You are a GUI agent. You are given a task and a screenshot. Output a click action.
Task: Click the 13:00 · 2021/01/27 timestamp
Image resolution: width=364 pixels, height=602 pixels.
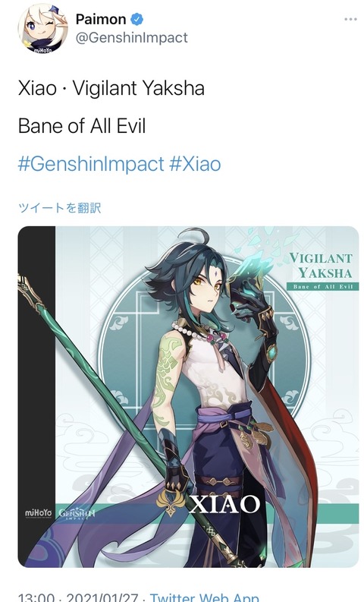tap(78, 597)
